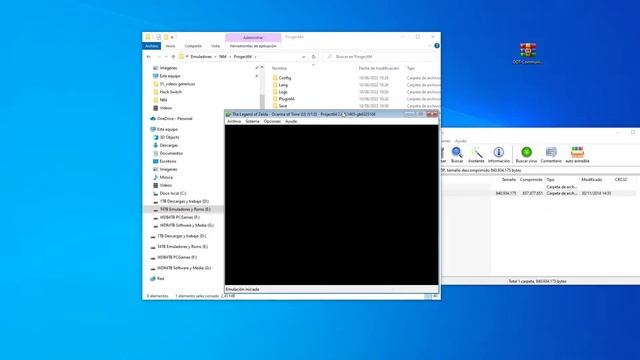Sort by Fecha de modificación column

(x=378, y=68)
